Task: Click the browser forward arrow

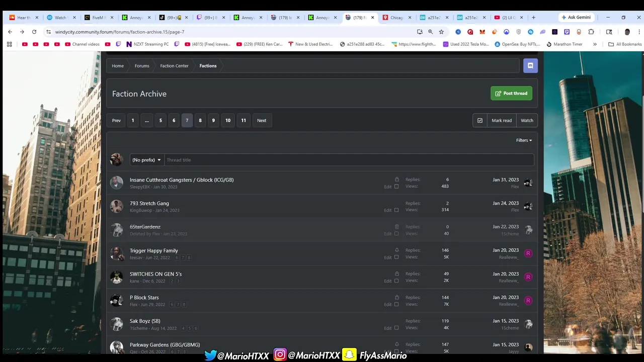Action: click(x=22, y=32)
